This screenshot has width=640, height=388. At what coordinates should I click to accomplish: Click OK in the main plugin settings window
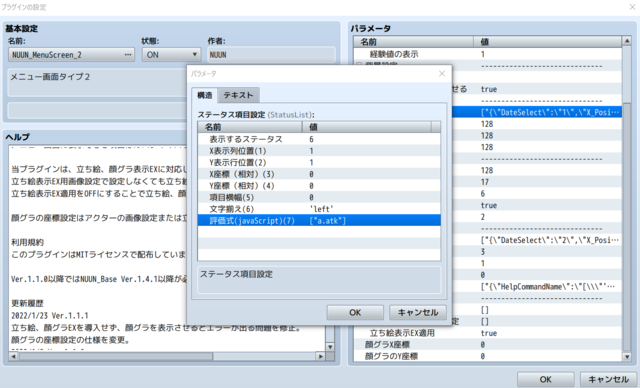(x=546, y=379)
